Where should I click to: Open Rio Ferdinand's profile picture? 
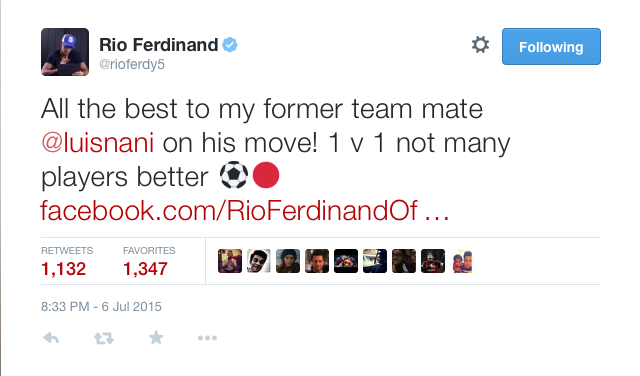pos(65,52)
